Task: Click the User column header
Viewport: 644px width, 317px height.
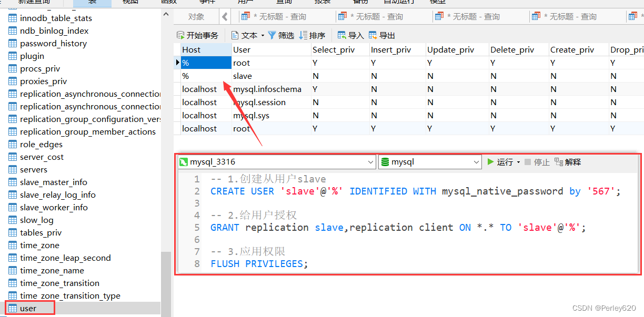Action: coord(271,49)
